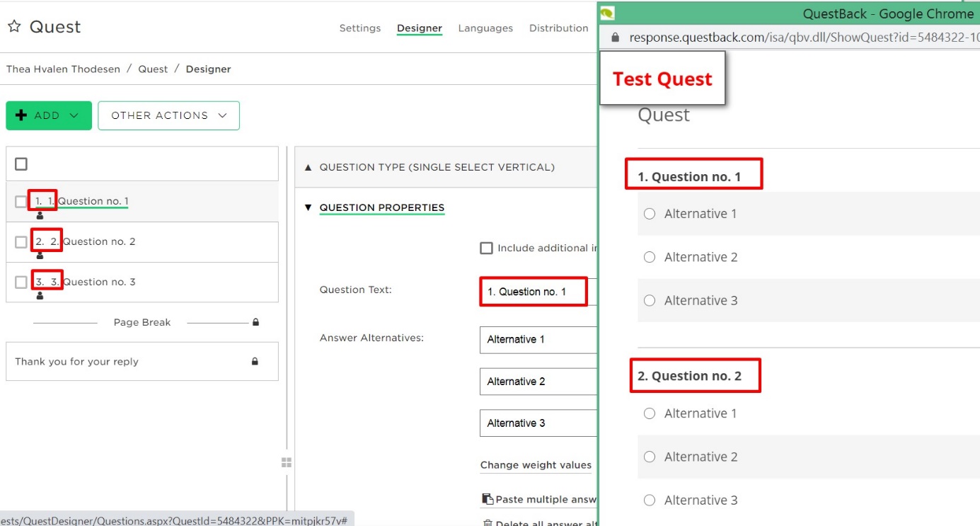Click the star icon beside Quest title

coord(14,27)
